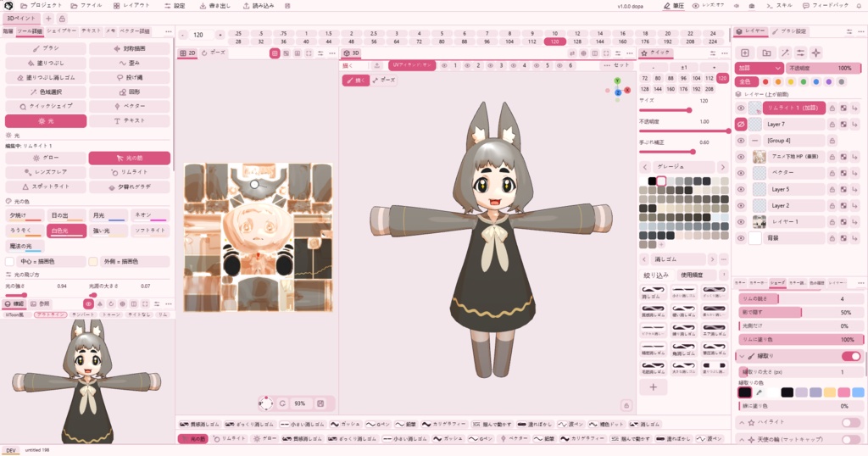Enable the 天使の輪 matcap toggle
The image size is (868, 456).
(851, 439)
